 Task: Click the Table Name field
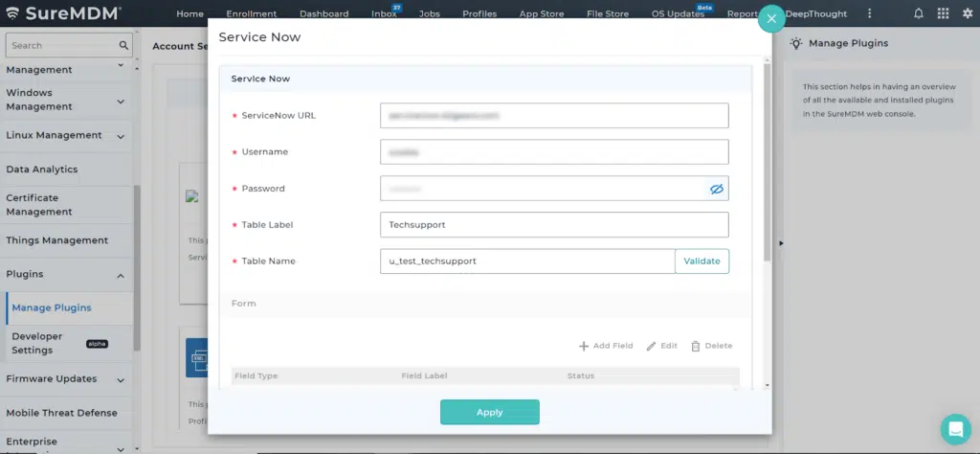point(527,261)
